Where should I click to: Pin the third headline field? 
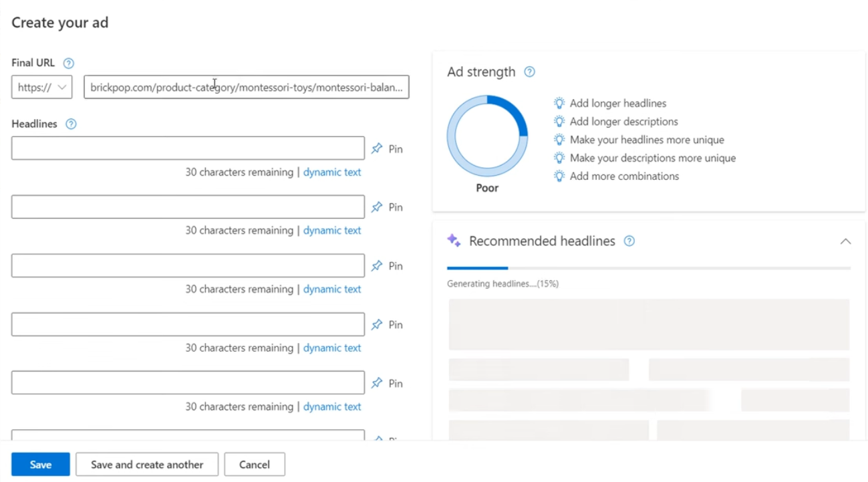point(378,266)
